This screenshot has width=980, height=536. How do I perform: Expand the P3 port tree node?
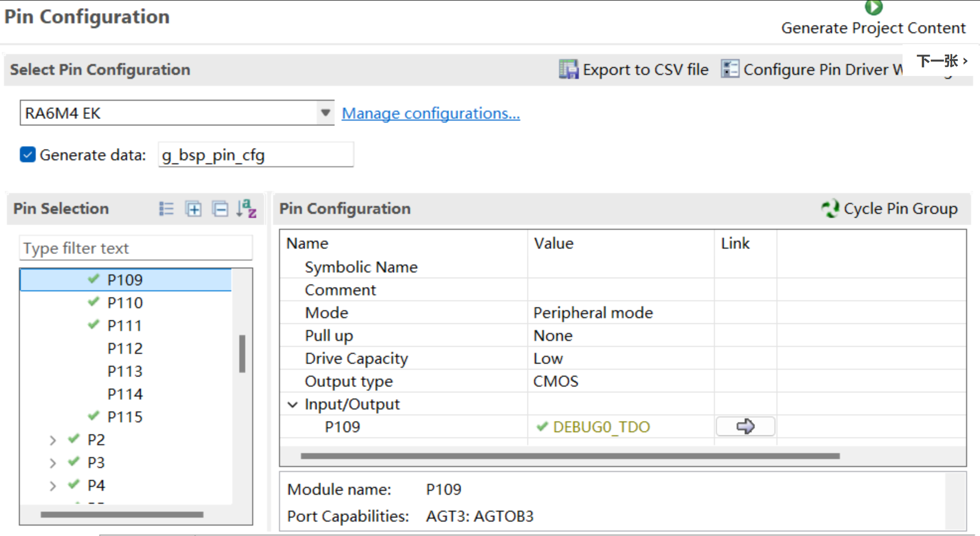click(x=53, y=463)
